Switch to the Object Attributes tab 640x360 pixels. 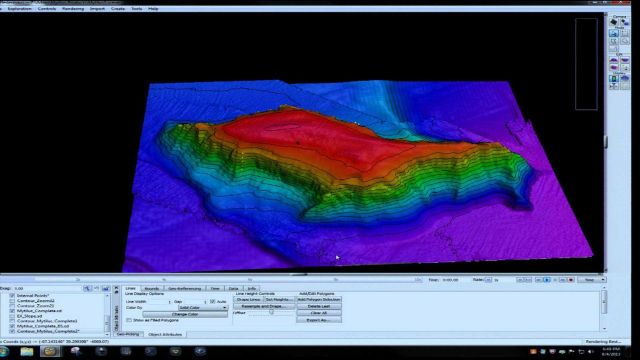click(x=165, y=334)
